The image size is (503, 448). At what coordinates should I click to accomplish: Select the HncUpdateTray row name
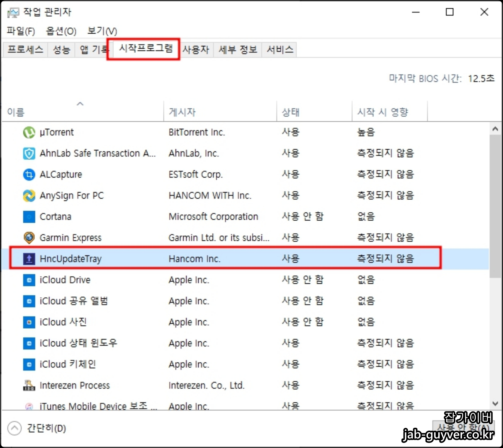71,259
